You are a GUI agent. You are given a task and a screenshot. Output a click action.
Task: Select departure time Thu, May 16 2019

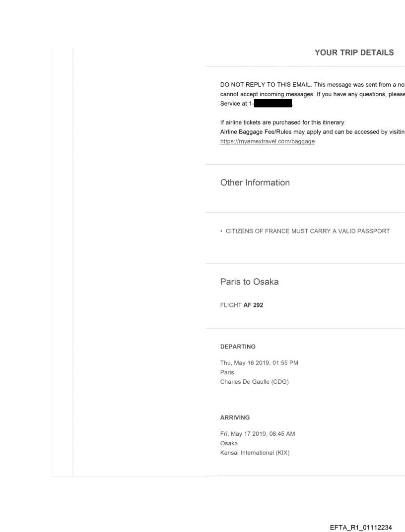(259, 362)
